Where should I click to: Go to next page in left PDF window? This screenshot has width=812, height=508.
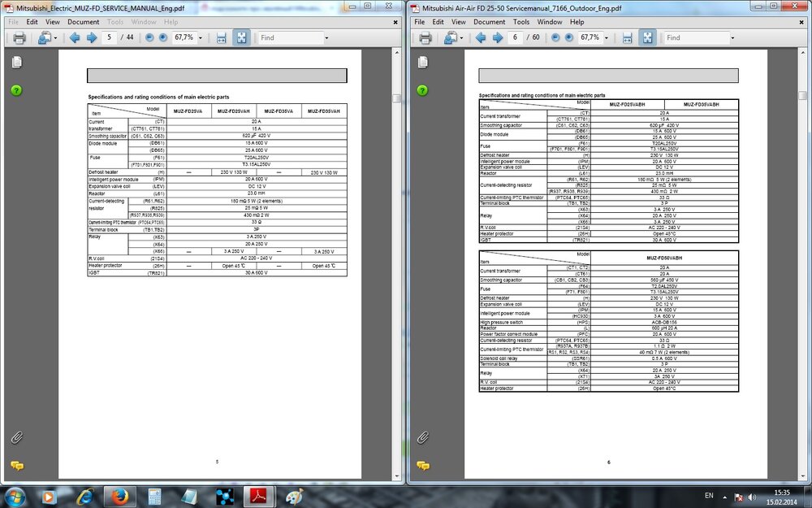92,38
